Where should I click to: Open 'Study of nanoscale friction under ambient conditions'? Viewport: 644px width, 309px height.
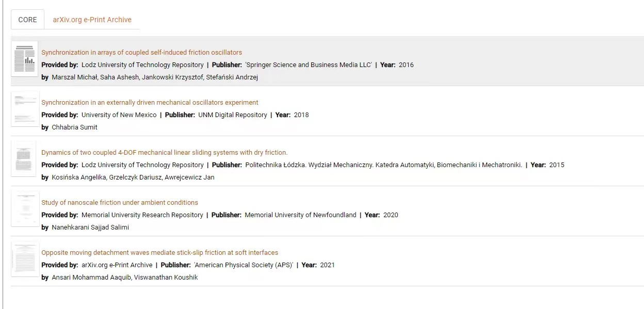click(x=120, y=202)
